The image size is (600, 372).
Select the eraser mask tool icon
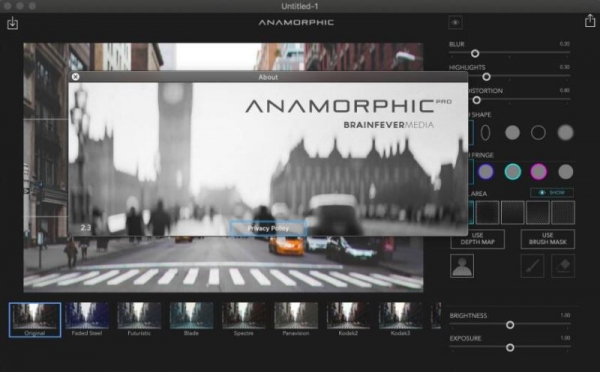point(563,266)
